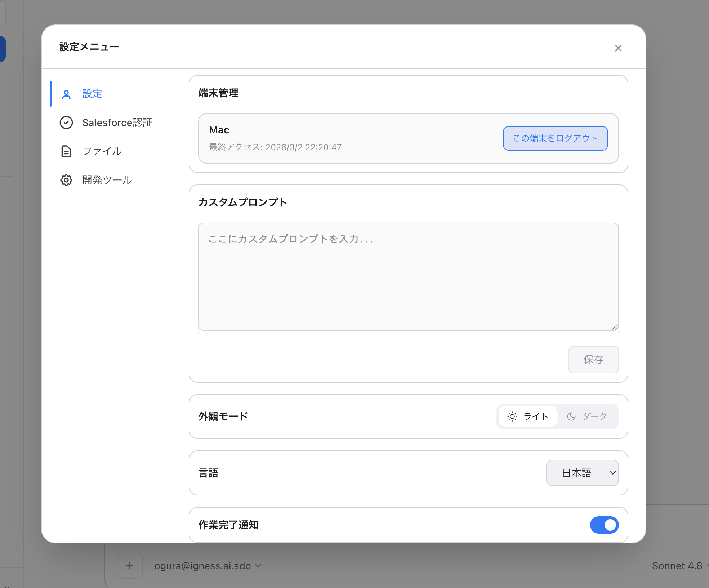Image resolution: width=709 pixels, height=588 pixels.
Task: Click the document icon for ファイル
Action: point(66,151)
